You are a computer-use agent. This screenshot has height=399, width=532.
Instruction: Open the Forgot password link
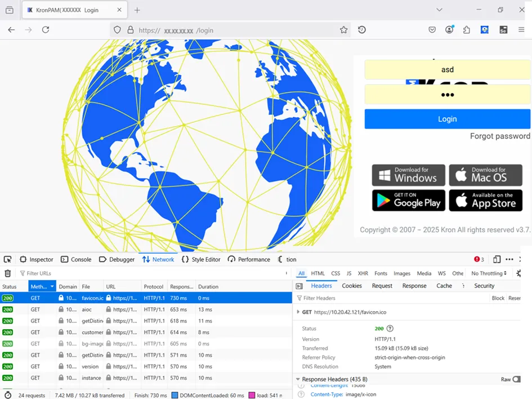pos(500,136)
